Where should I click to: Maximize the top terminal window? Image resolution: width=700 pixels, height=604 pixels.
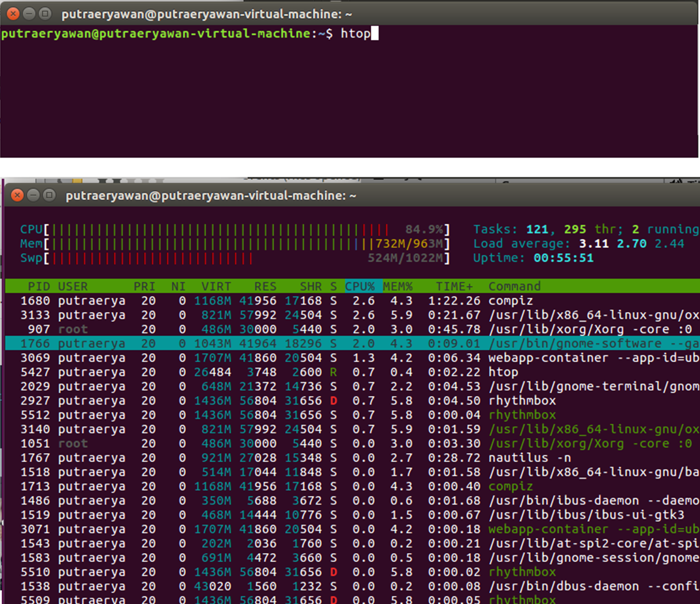[45, 13]
